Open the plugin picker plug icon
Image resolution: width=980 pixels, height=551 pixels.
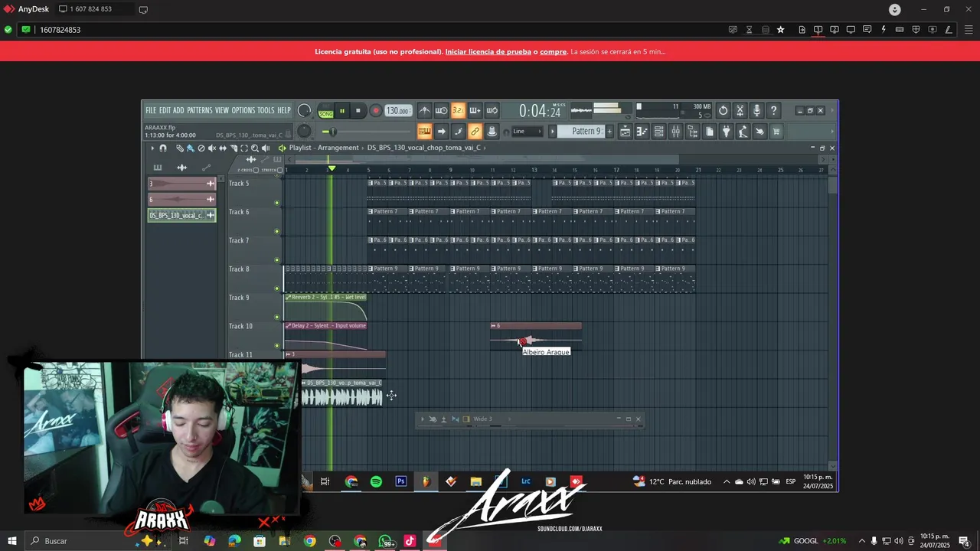point(726,131)
